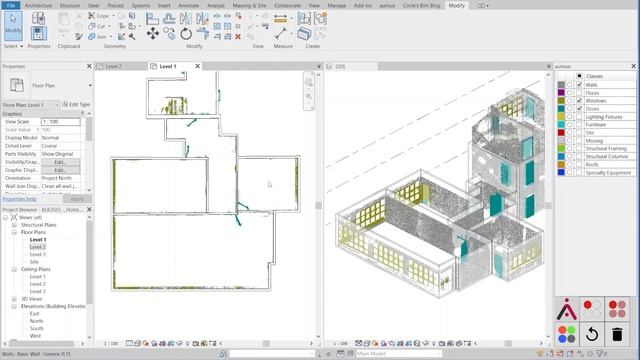This screenshot has height=360, width=640.
Task: Expand the 3D Views tree node
Action: (x=14, y=299)
